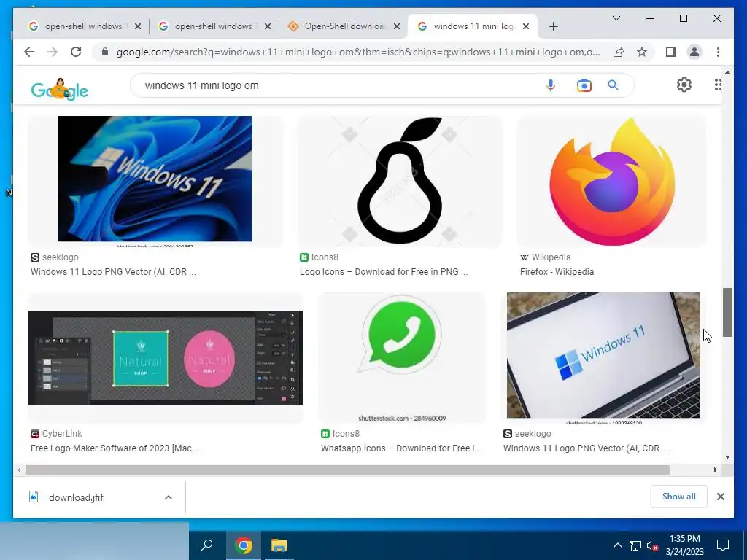Click the Chrome taskbar icon

244,545
